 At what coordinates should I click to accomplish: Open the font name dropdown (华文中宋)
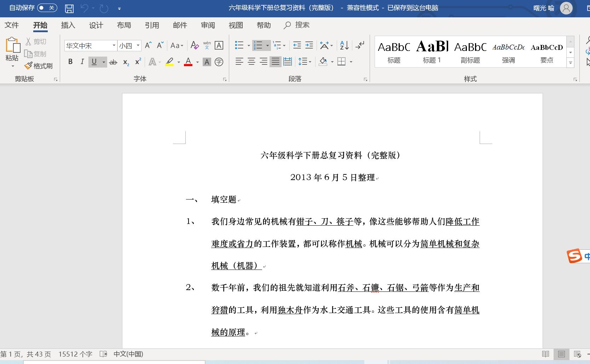tap(114, 46)
